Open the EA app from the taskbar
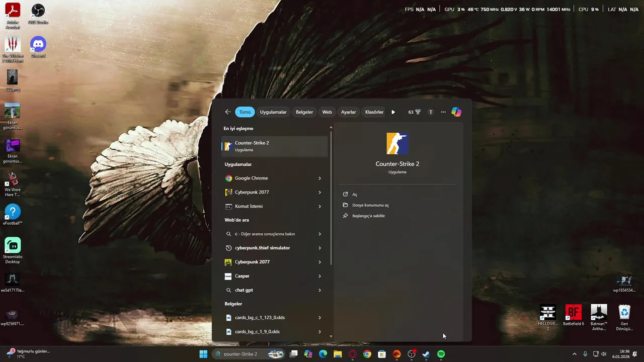Viewport: 644px width, 362px height. pyautogui.click(x=397, y=354)
